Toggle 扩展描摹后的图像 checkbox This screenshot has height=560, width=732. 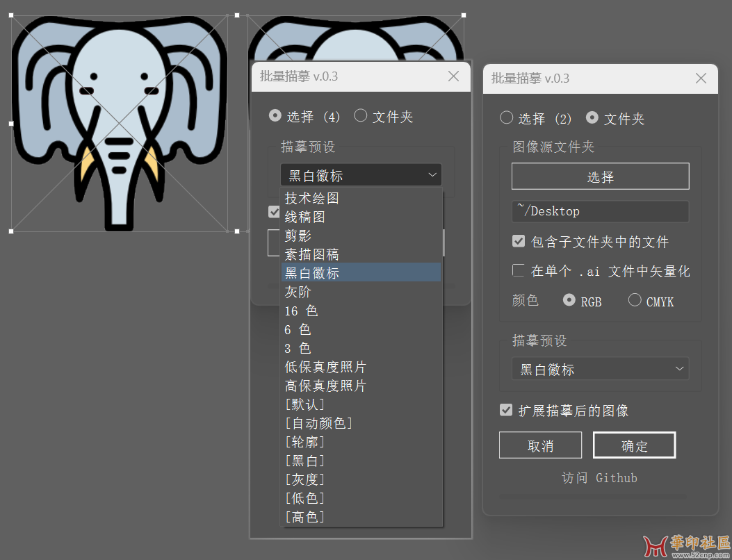click(505, 410)
